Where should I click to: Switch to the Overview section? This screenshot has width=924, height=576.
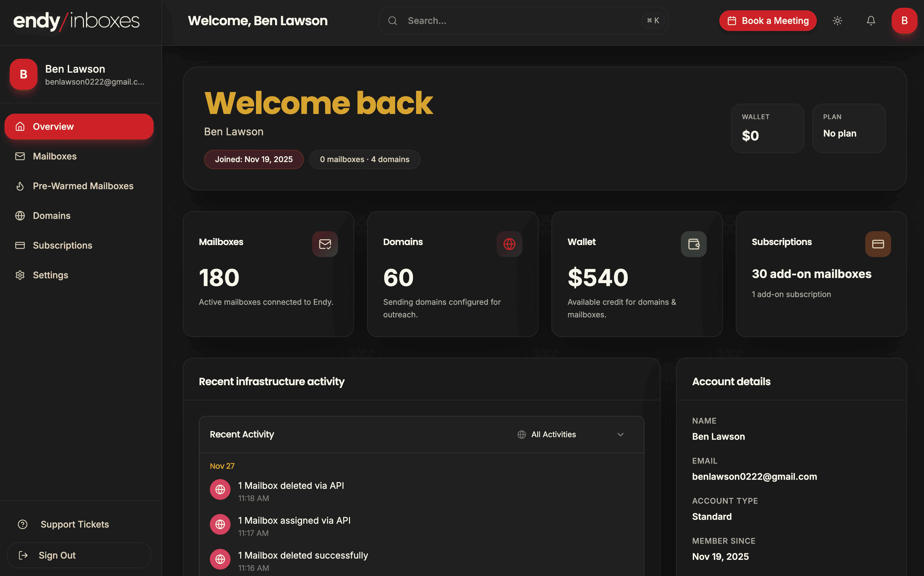pyautogui.click(x=53, y=126)
